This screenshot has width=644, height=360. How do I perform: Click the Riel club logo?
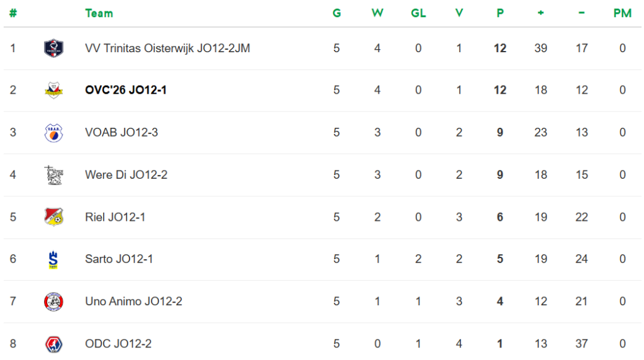[53, 217]
